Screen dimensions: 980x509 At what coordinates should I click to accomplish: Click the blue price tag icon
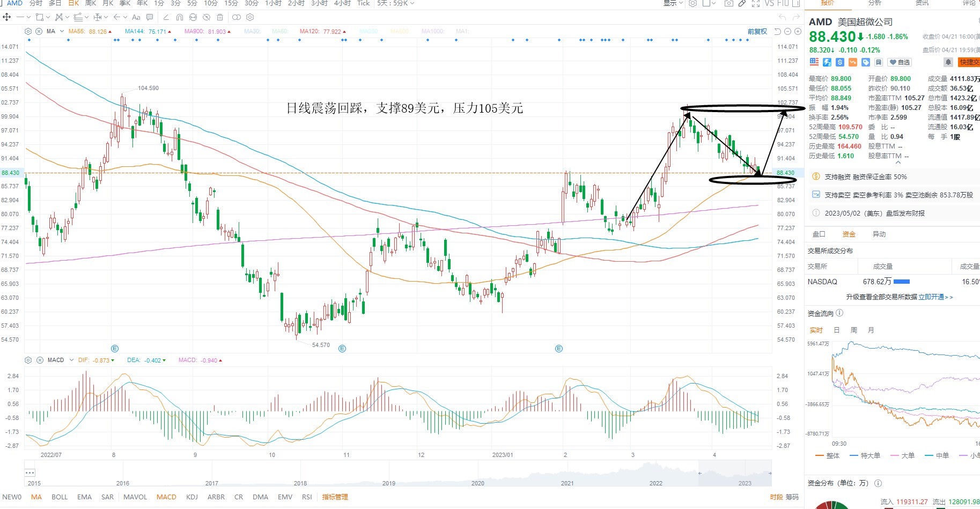click(866, 62)
